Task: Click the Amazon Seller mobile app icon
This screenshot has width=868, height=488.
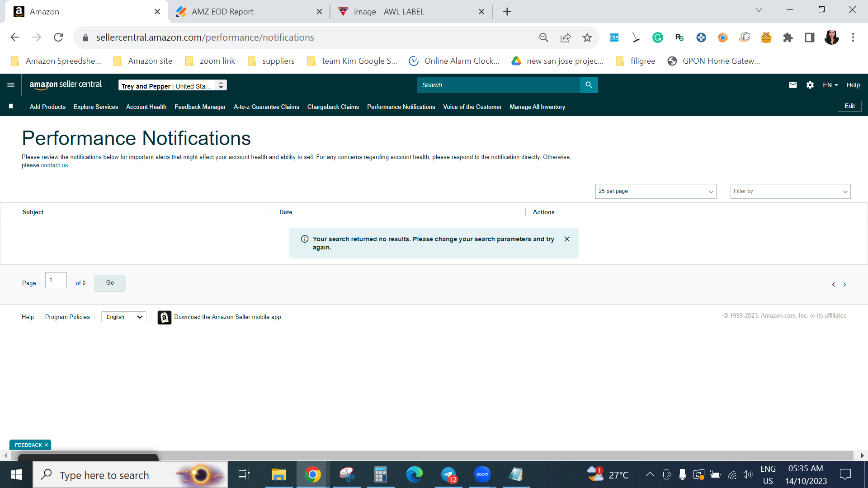Action: [164, 317]
